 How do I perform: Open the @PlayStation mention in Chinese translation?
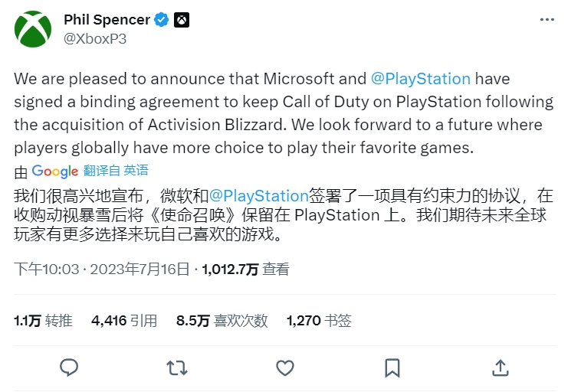[259, 196]
